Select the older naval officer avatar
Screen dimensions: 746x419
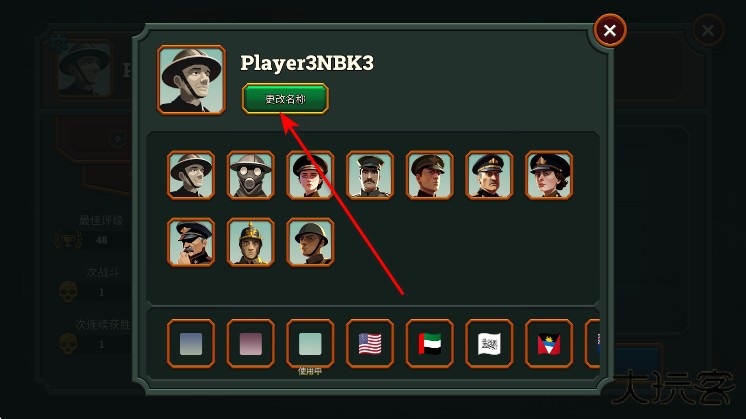tap(489, 175)
